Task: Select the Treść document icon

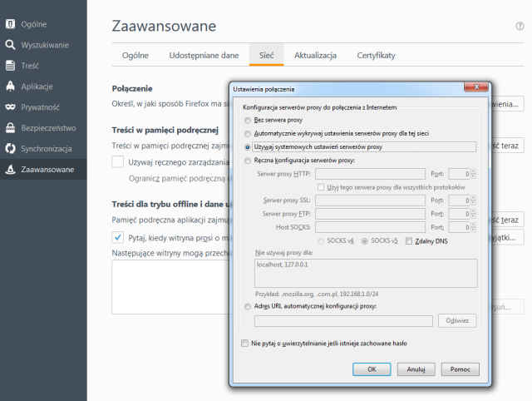Action: (10, 66)
